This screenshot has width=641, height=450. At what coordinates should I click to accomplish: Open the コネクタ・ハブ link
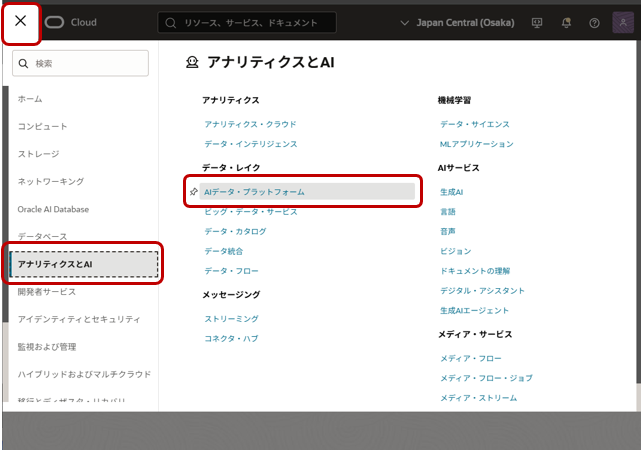pyautogui.click(x=231, y=338)
